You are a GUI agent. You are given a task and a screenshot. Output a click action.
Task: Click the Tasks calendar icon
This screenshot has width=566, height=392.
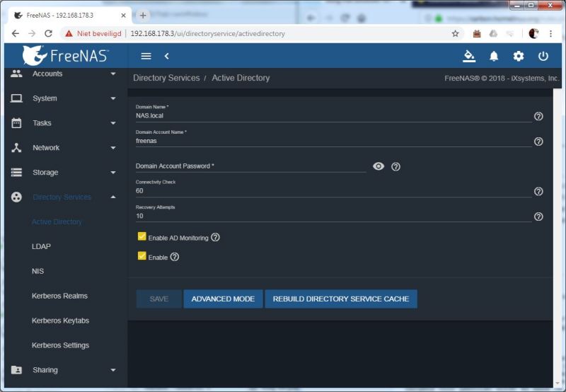(16, 122)
